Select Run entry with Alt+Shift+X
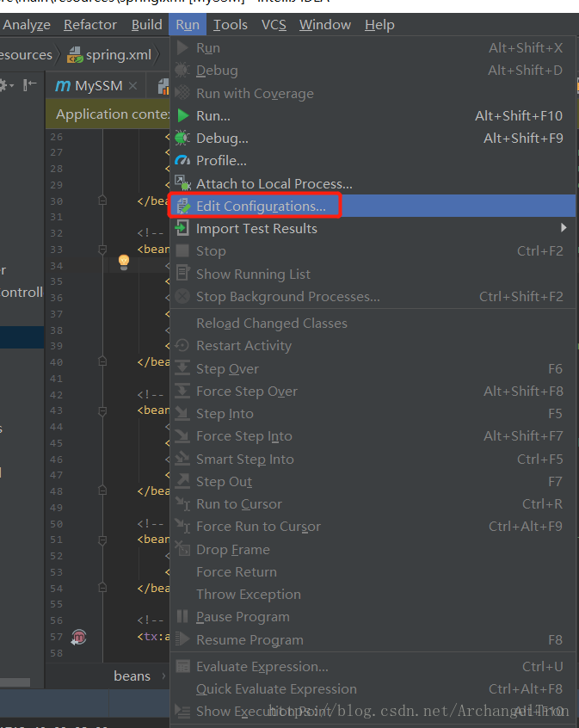 click(372, 48)
